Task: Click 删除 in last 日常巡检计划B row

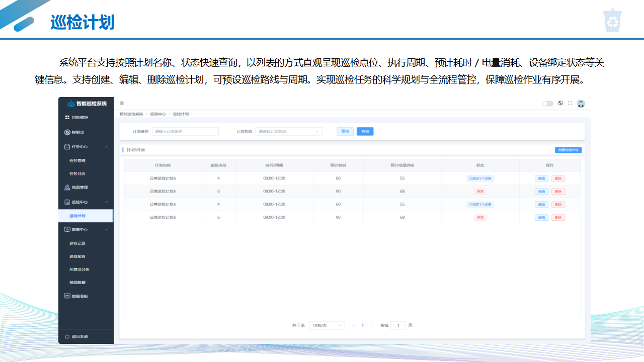Action: pos(558,218)
